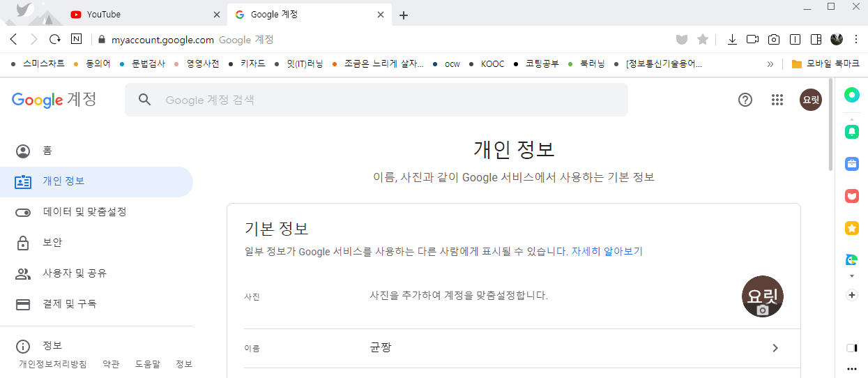Click the green circle sidebar app icon
Viewport: 868px width, 378px height.
click(x=851, y=96)
